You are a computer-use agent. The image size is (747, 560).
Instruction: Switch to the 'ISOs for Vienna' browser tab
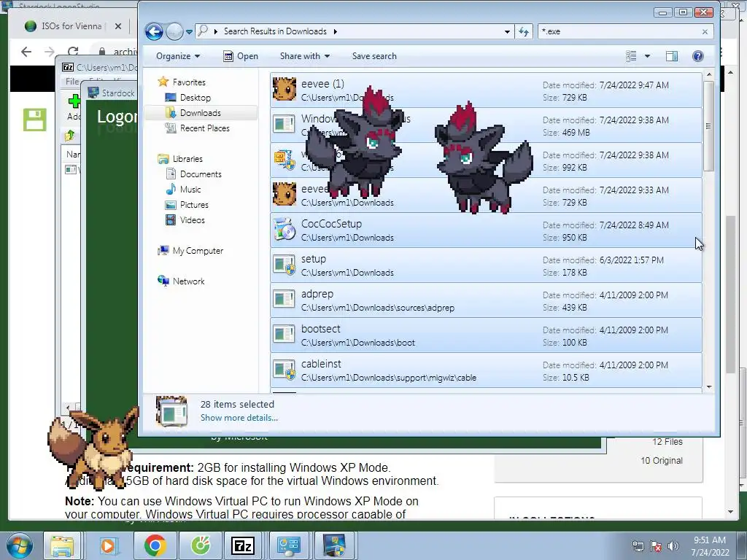71,26
